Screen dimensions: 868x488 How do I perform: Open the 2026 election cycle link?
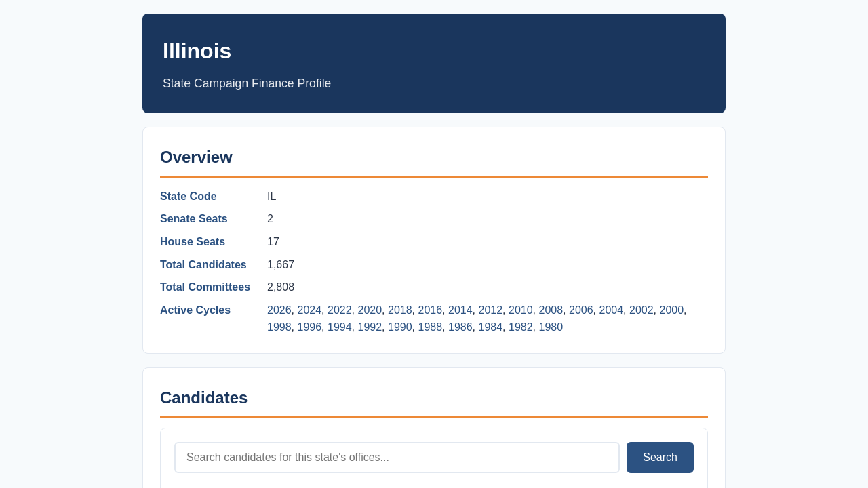click(279, 310)
